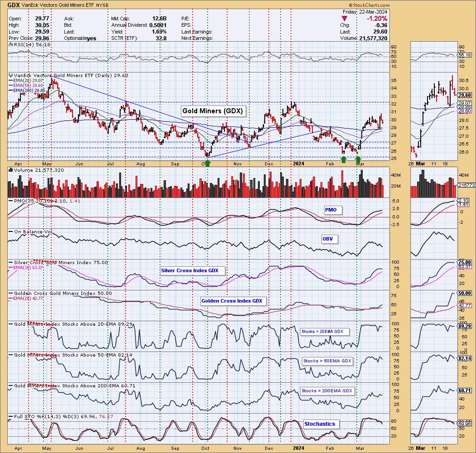Screen dimensions: 476x453
Task: Click the Stocks > 50EMA GDX label box
Action: coord(327,361)
